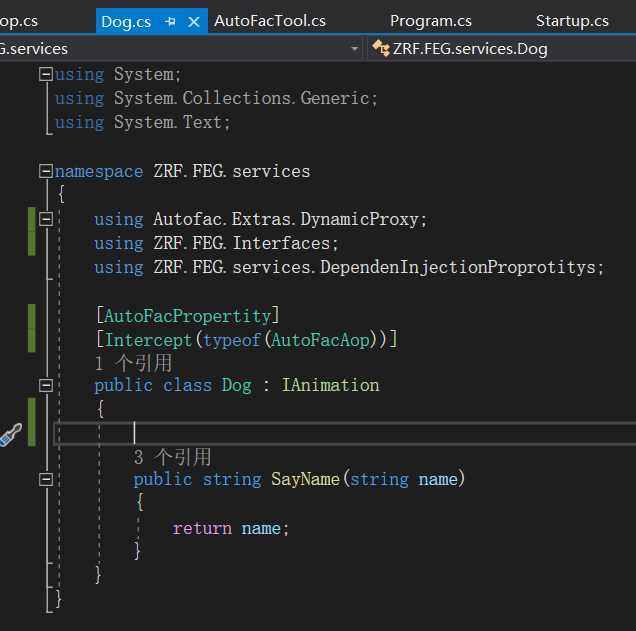The height and width of the screenshot is (631, 636).
Task: Pin the Dog.cs tab
Action: point(171,21)
